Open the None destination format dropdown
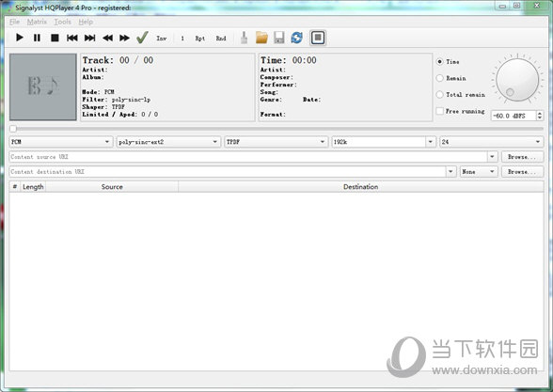553x392 pixels. (x=479, y=172)
